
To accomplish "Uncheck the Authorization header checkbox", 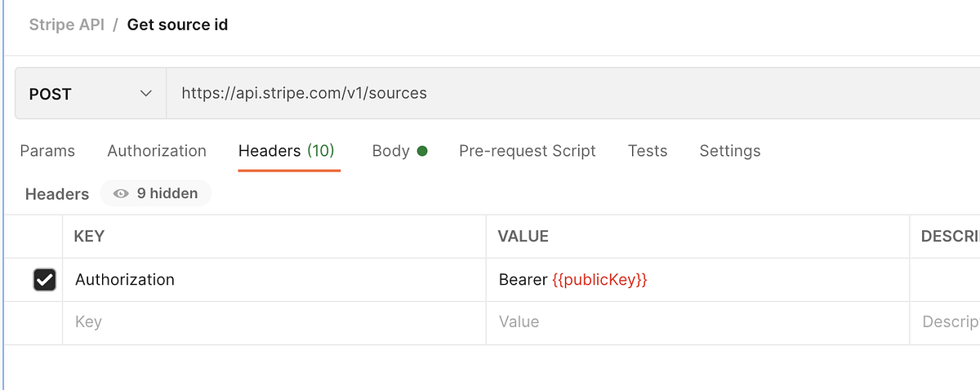I will tap(44, 280).
